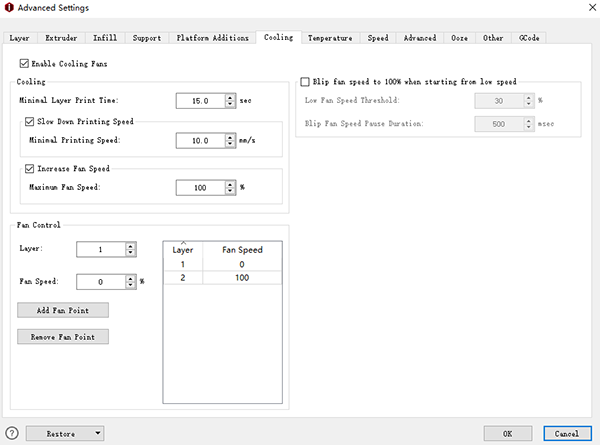Screen dimensions: 600x445
Task: Toggle Slow Down Printing Speed checkbox
Action: (x=30, y=121)
